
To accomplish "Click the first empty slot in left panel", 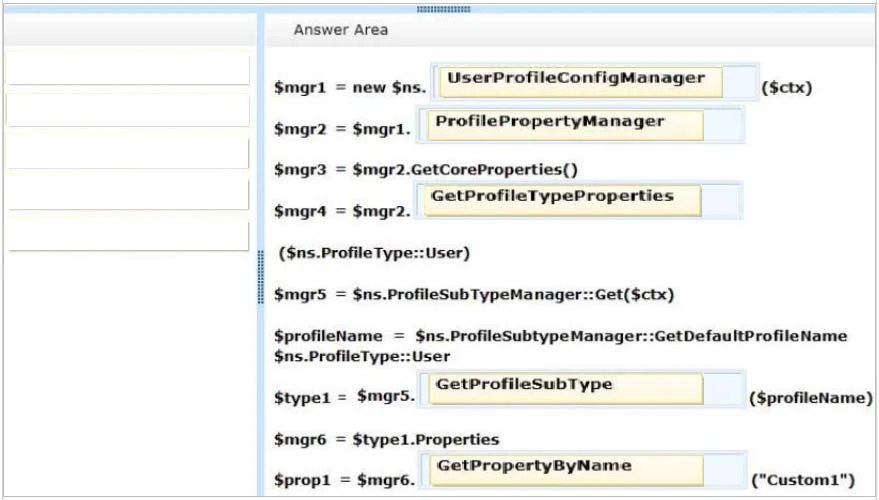I will click(x=128, y=70).
